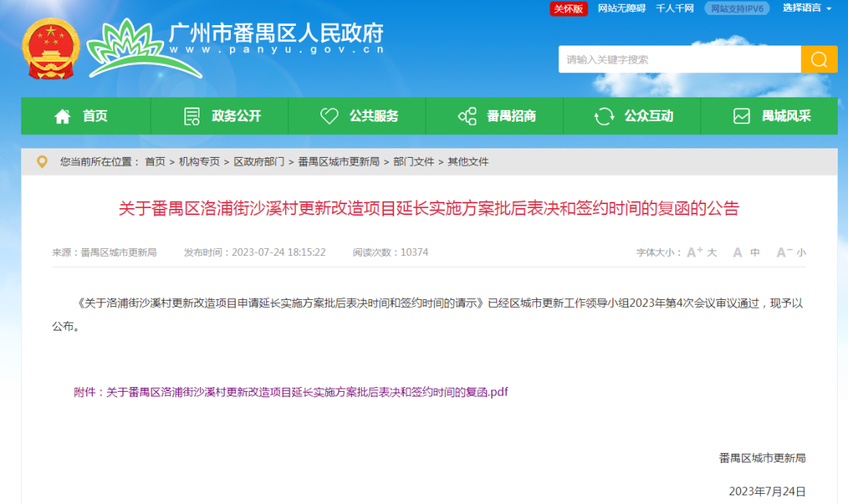Click A+ 大 to enlarge font size
Image resolution: width=848 pixels, height=504 pixels.
699,252
